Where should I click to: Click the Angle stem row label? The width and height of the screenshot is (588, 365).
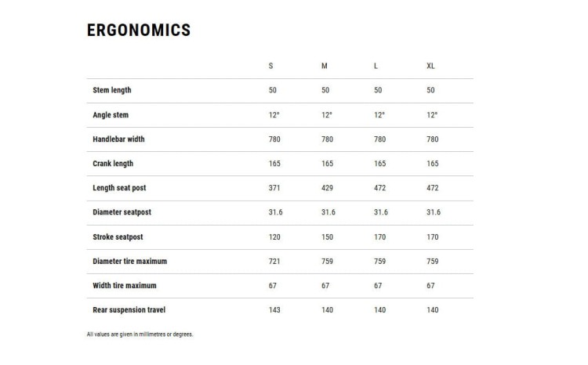[x=111, y=115]
